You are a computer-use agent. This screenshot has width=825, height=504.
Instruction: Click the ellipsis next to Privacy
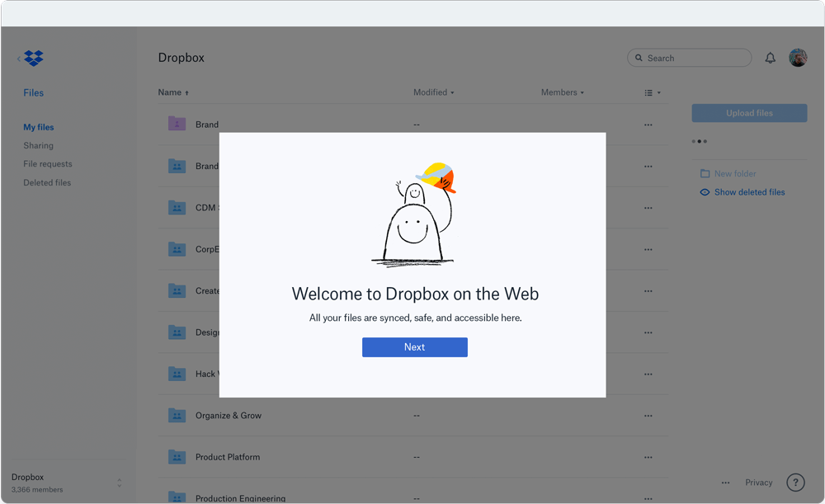point(725,483)
